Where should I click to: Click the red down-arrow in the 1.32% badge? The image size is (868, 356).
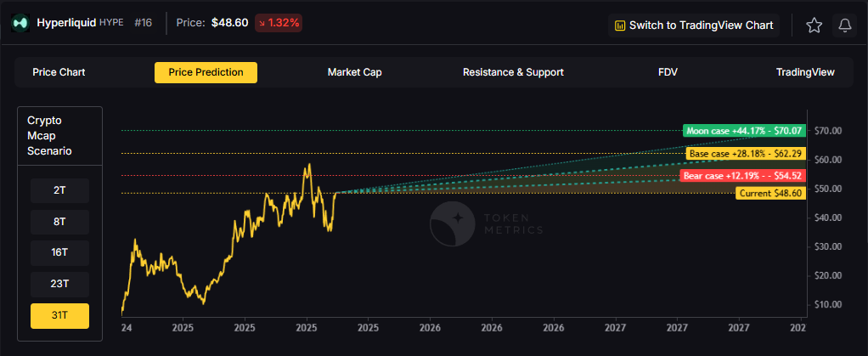[262, 23]
